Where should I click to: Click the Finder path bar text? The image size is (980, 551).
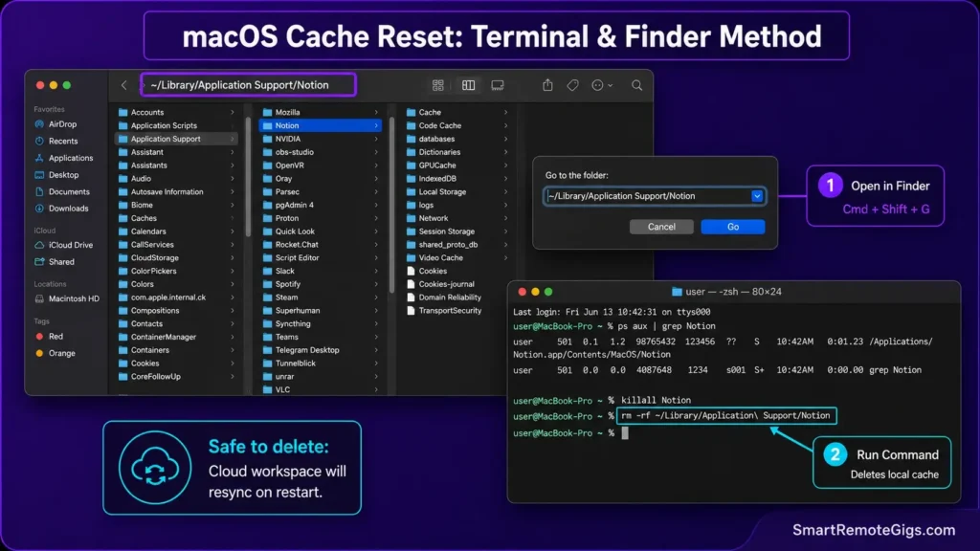click(239, 85)
